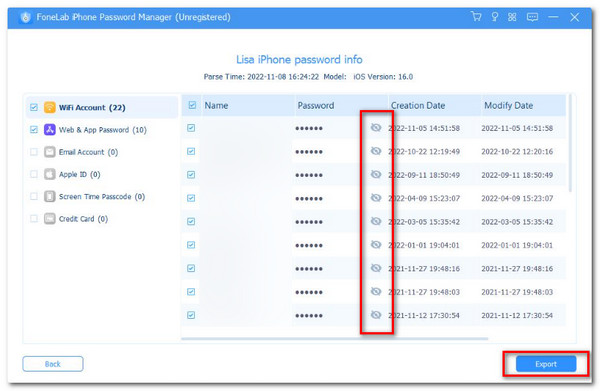Check the Screen Time Passcode checkbox
Viewport: 600px width, 391px height.
[34, 196]
